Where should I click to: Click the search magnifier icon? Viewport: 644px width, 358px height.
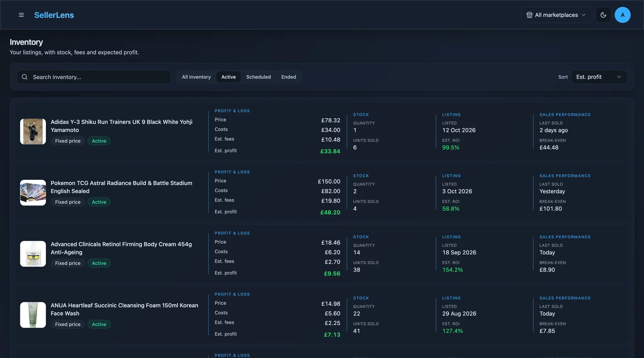click(25, 77)
